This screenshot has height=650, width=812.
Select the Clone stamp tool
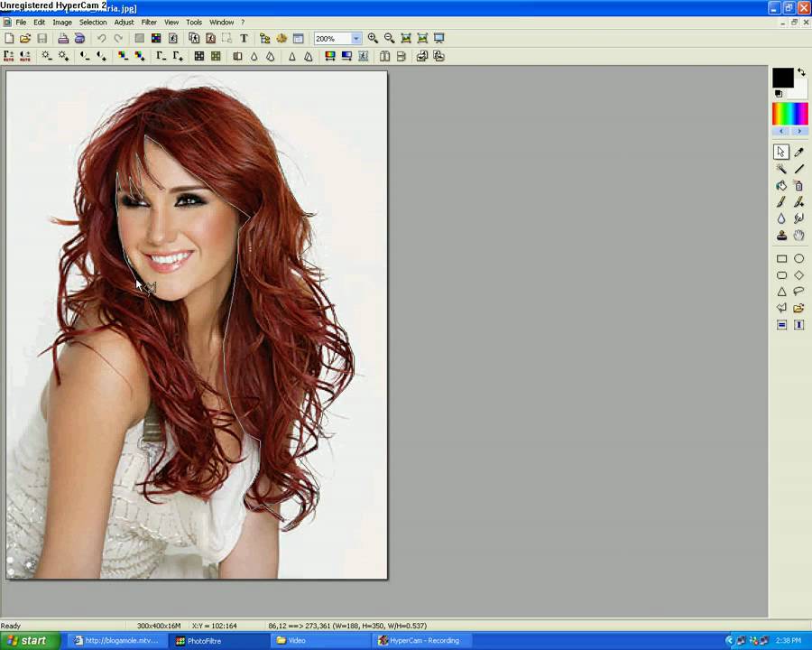click(781, 235)
